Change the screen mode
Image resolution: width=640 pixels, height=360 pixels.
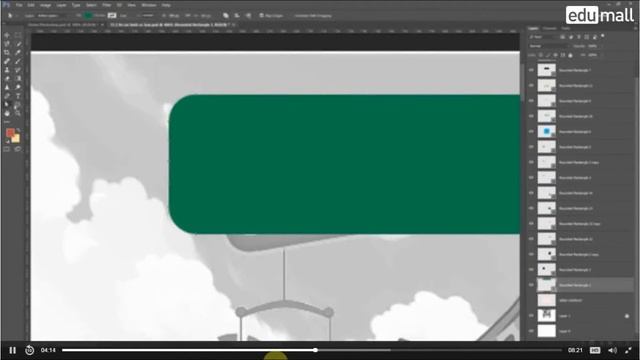(x=18, y=149)
